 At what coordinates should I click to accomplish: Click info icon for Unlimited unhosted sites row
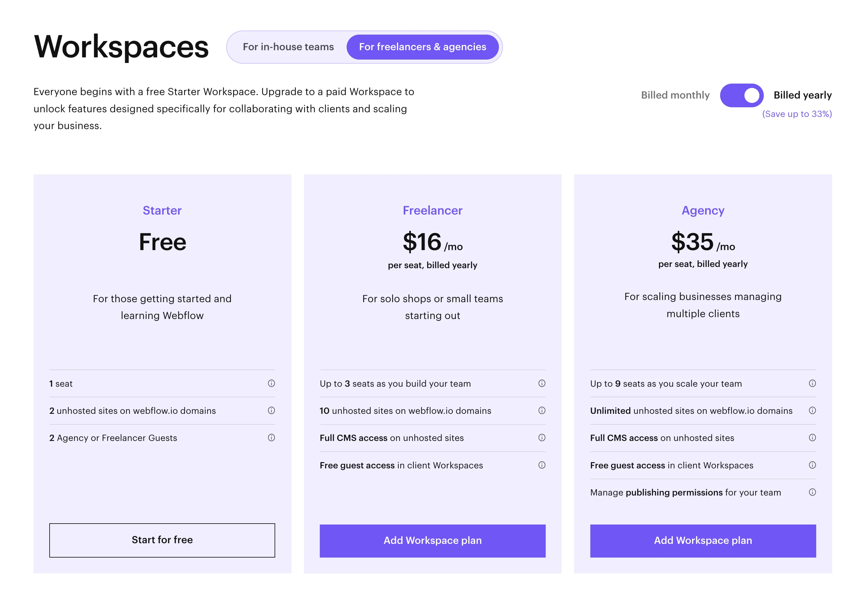tap(812, 410)
